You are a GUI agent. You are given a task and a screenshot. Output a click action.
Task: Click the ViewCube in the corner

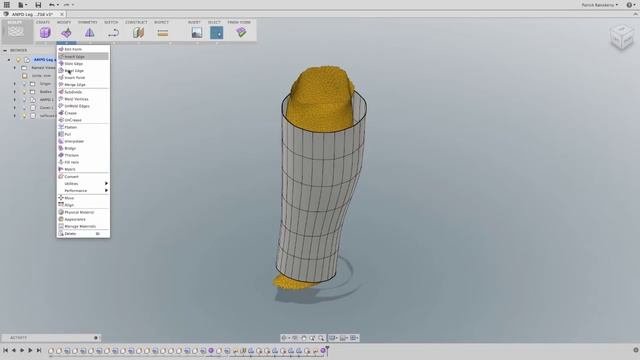pos(622,37)
